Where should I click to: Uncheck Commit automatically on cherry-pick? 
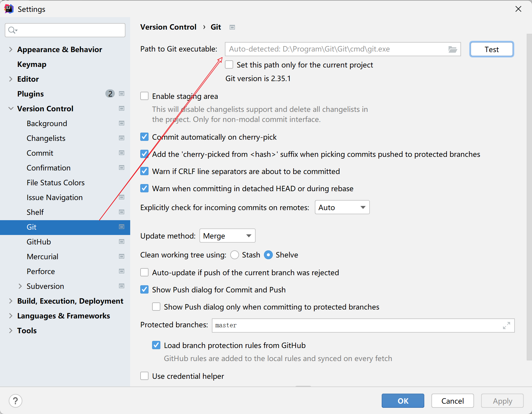[144, 137]
